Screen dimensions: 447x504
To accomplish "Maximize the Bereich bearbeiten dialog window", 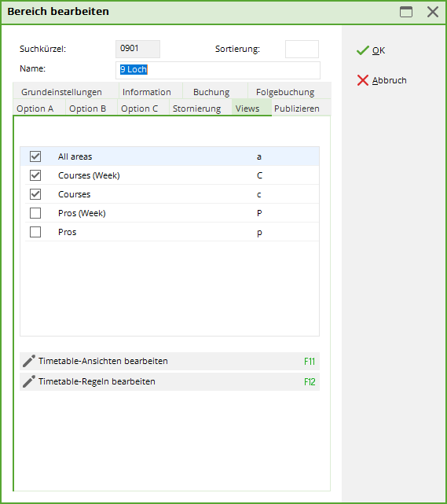I will point(406,12).
